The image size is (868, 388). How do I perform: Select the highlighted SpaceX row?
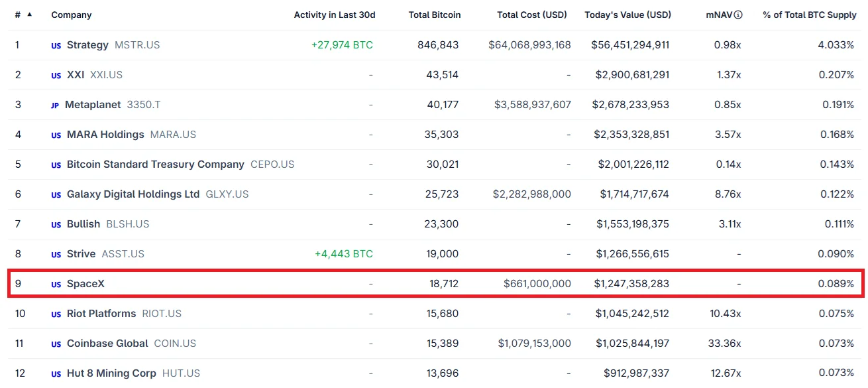tap(434, 284)
